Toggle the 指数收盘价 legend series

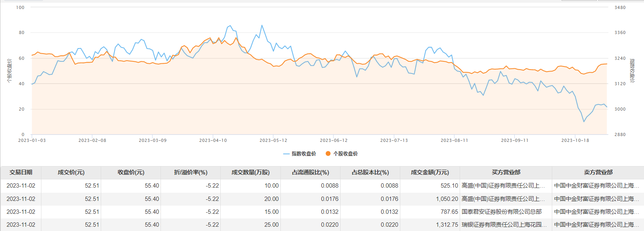(x=303, y=154)
